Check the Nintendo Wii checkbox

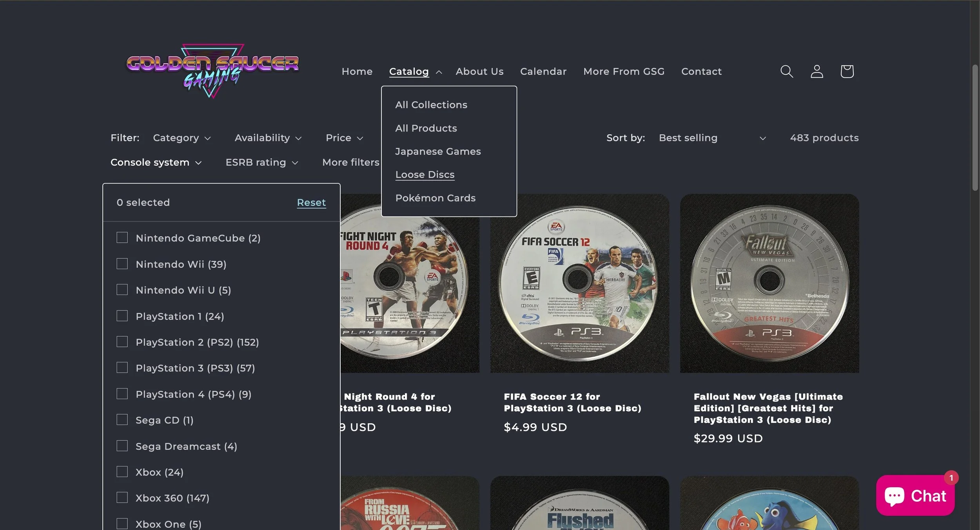click(122, 263)
